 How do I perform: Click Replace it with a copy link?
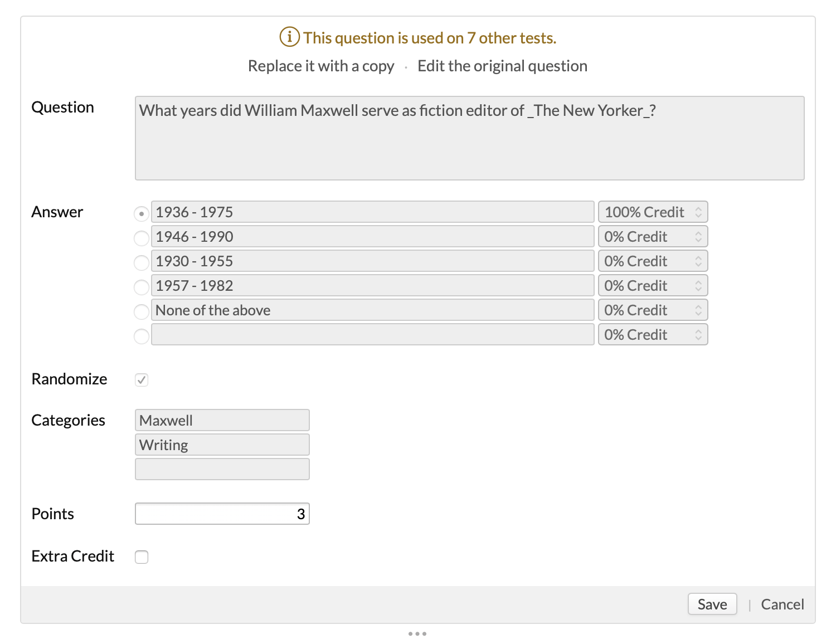[x=321, y=66]
